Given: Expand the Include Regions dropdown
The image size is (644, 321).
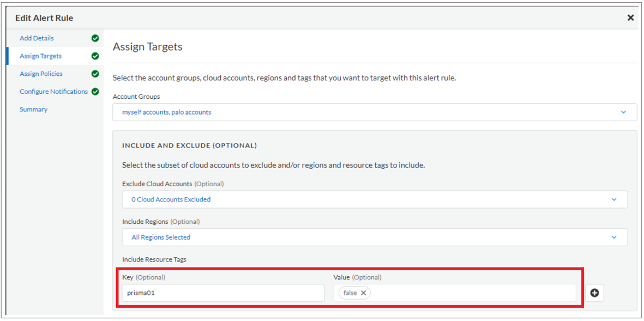Looking at the screenshot, I should [614, 237].
